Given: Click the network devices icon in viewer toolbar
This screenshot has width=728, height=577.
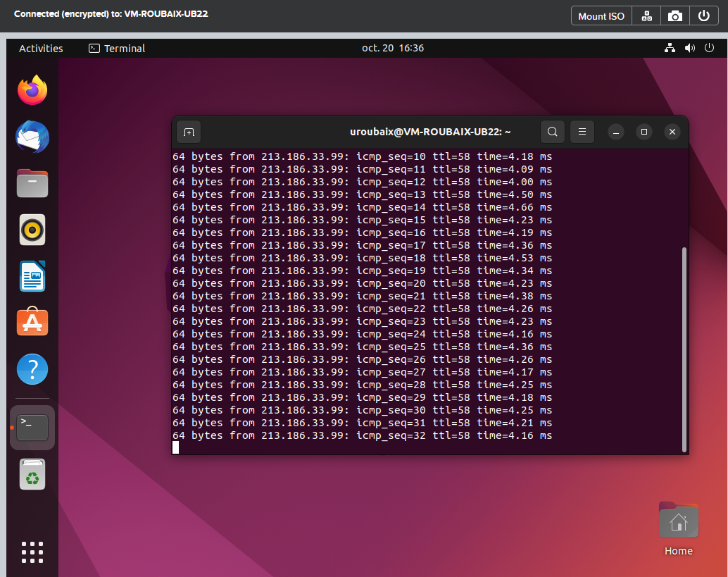Looking at the screenshot, I should tap(646, 16).
